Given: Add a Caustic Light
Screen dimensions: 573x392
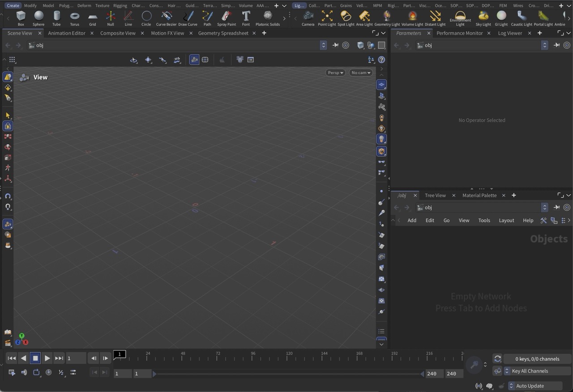Looking at the screenshot, I should pos(522,18).
